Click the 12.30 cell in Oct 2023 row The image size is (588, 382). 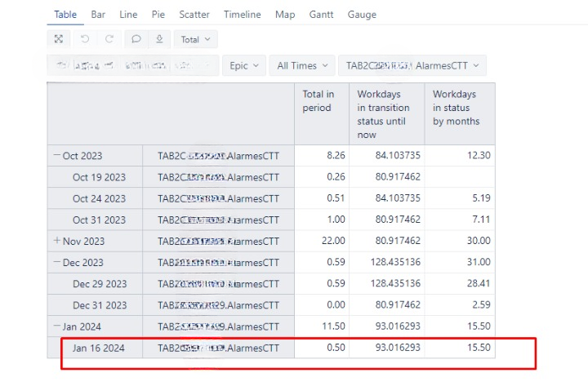(x=460, y=155)
